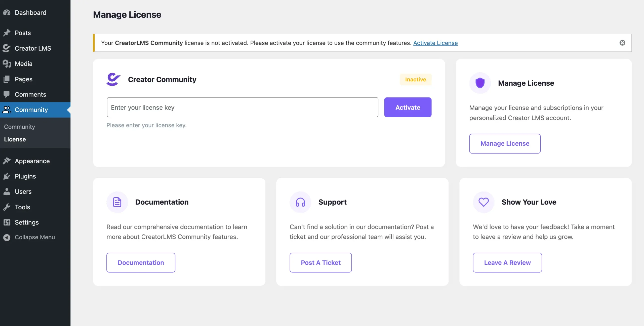Click the Activate License link in notice
The image size is (644, 326).
435,43
